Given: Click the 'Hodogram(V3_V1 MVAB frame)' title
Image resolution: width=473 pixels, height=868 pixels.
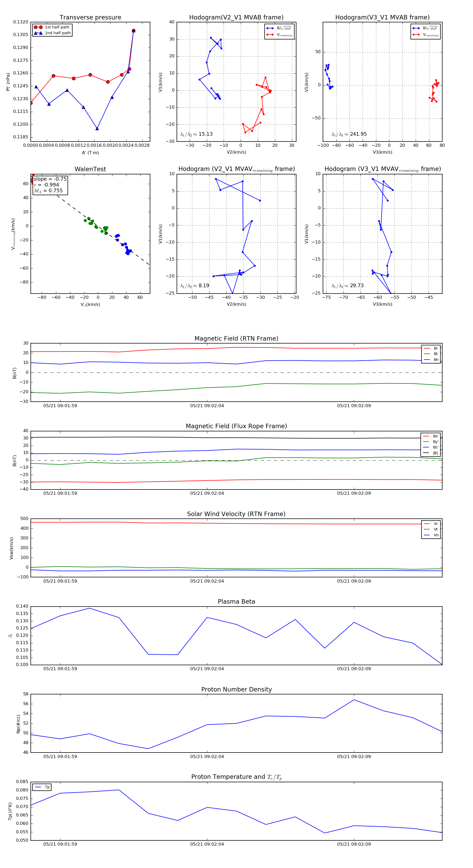Looking at the screenshot, I should point(382,18).
